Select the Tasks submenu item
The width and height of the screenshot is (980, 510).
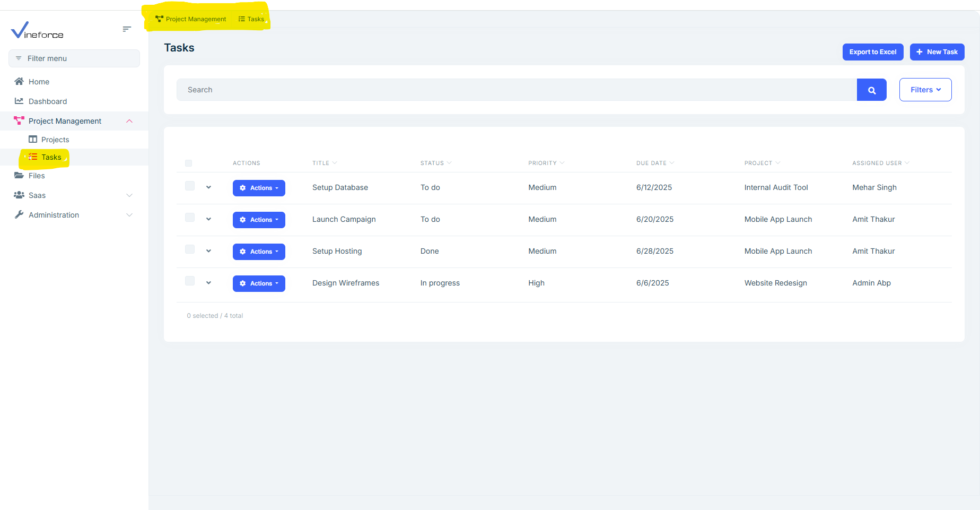point(74,157)
